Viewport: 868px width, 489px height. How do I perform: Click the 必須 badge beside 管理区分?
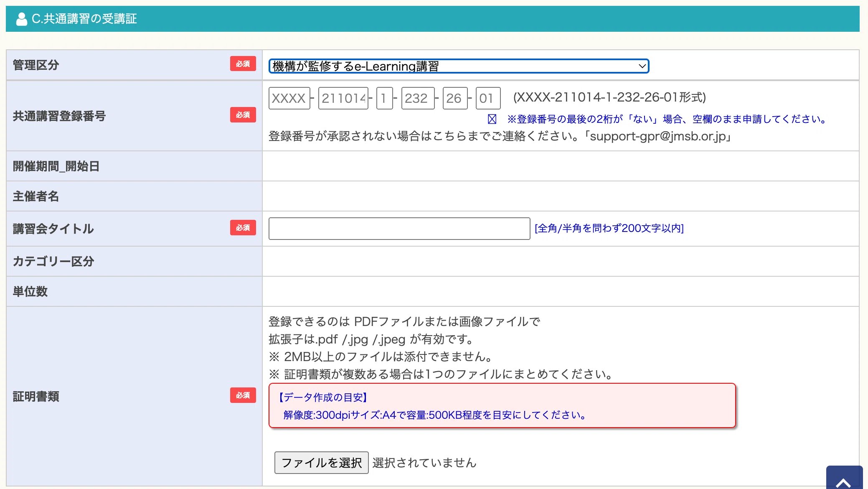pyautogui.click(x=243, y=64)
